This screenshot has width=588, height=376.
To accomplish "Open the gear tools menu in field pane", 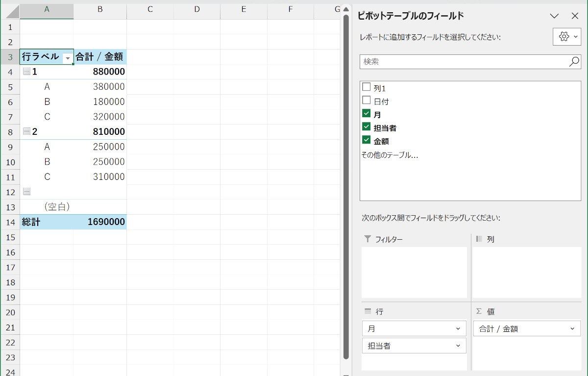I will [x=566, y=37].
